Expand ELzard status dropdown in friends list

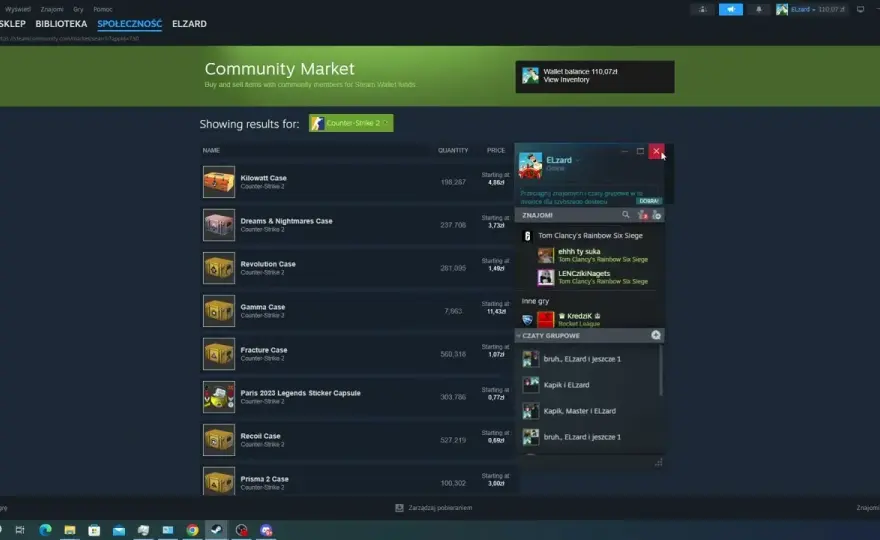(x=578, y=161)
